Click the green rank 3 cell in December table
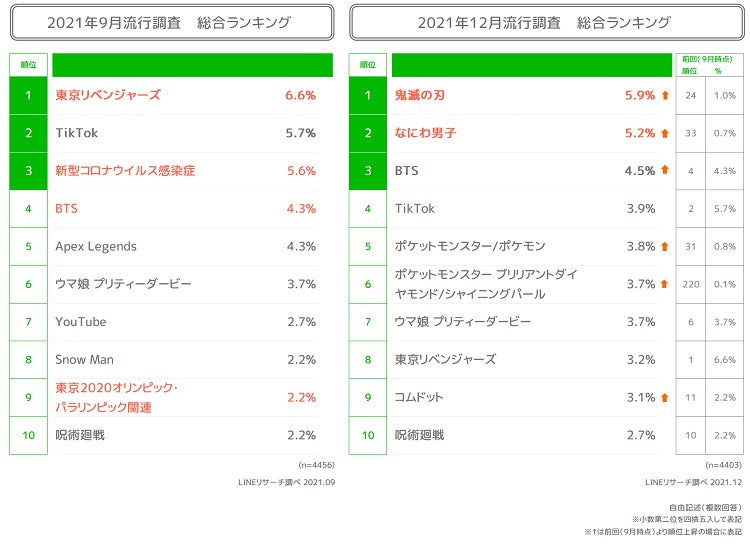 click(367, 171)
